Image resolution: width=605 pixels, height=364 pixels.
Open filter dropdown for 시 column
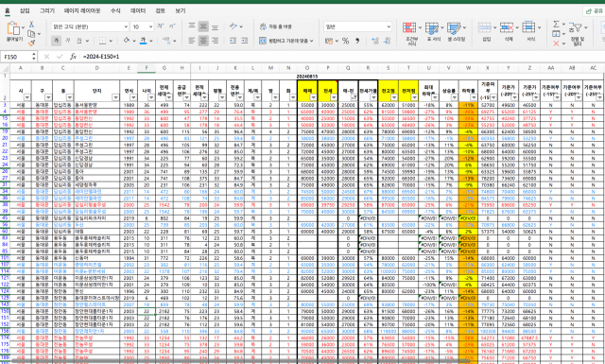[x=27, y=97]
